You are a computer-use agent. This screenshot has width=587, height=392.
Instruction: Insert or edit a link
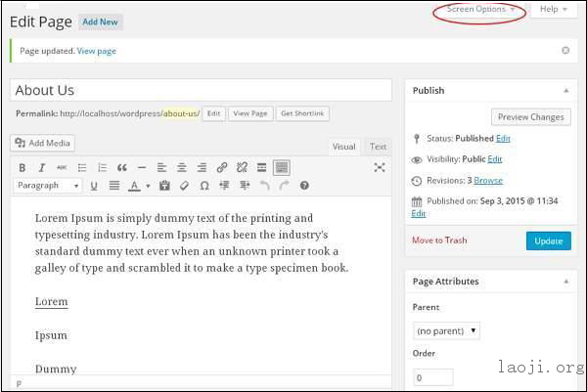pos(222,167)
